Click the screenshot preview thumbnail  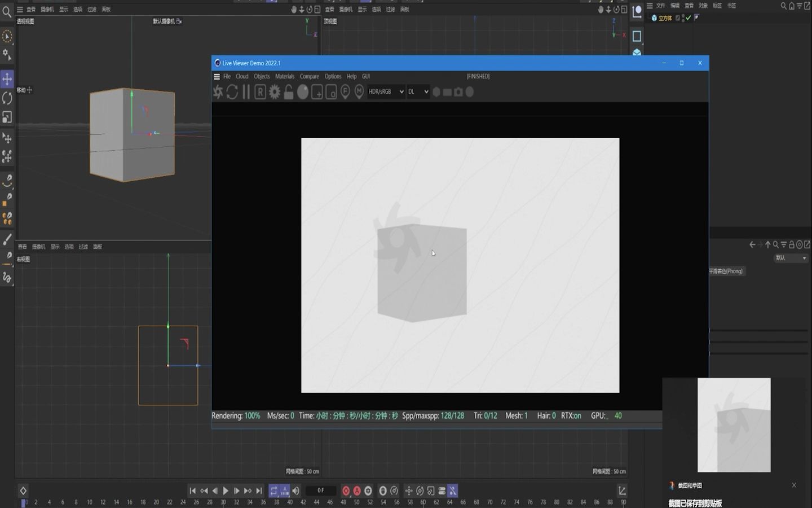(x=734, y=425)
